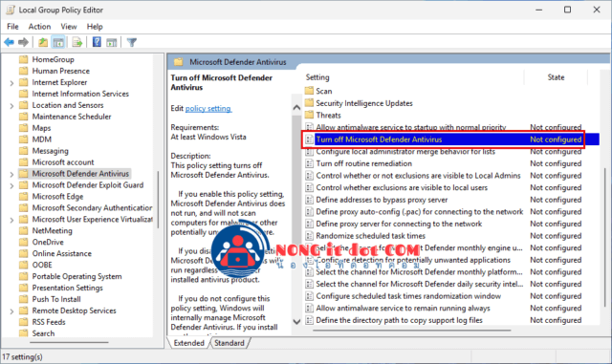The height and width of the screenshot is (364, 612).
Task: Select Maps in the tree
Action: pyautogui.click(x=41, y=128)
